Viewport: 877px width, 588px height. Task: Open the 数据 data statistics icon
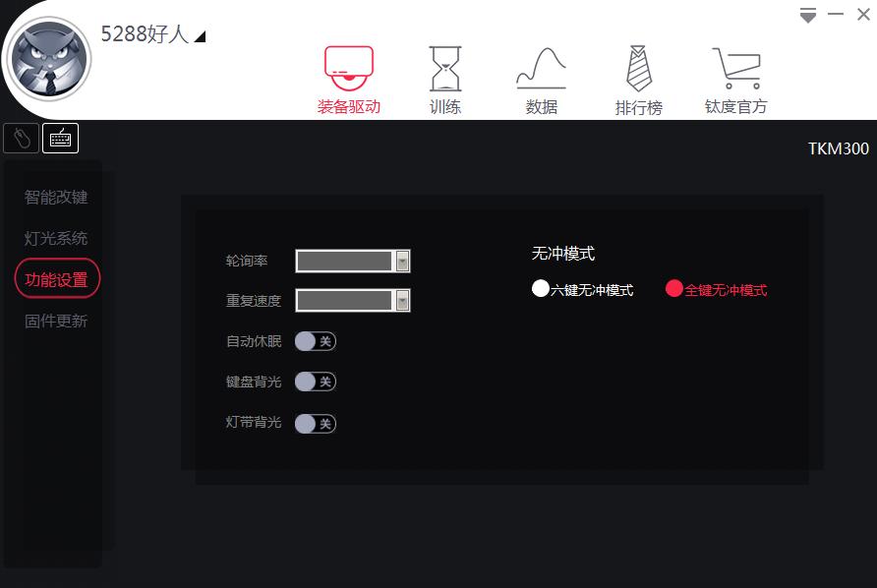click(x=542, y=77)
